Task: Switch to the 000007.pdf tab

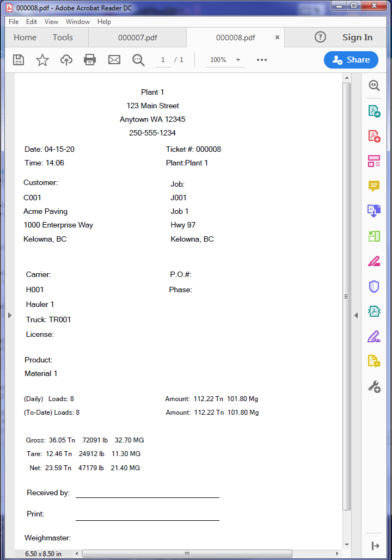Action: pyautogui.click(x=138, y=38)
